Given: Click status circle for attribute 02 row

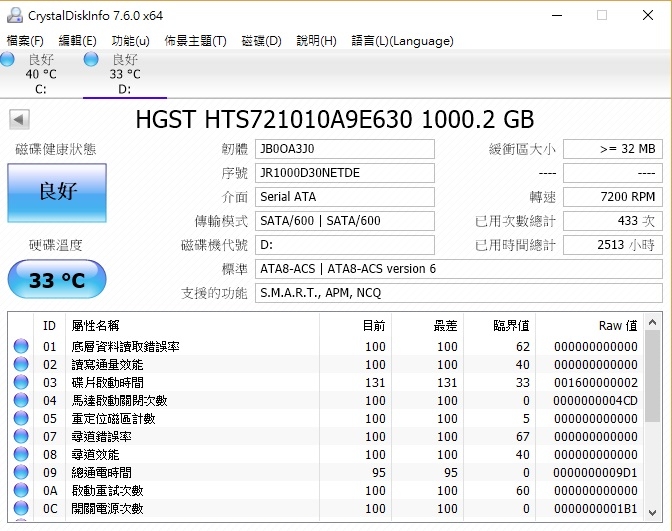Looking at the screenshot, I should pos(21,364).
